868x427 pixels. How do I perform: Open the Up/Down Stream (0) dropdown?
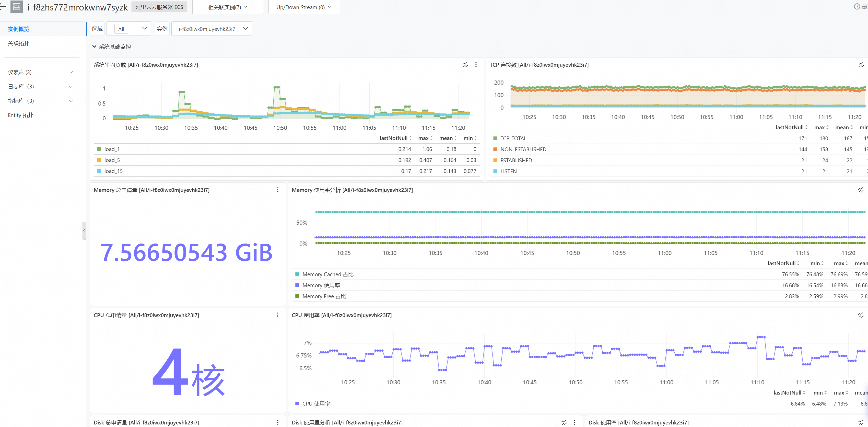(304, 7)
